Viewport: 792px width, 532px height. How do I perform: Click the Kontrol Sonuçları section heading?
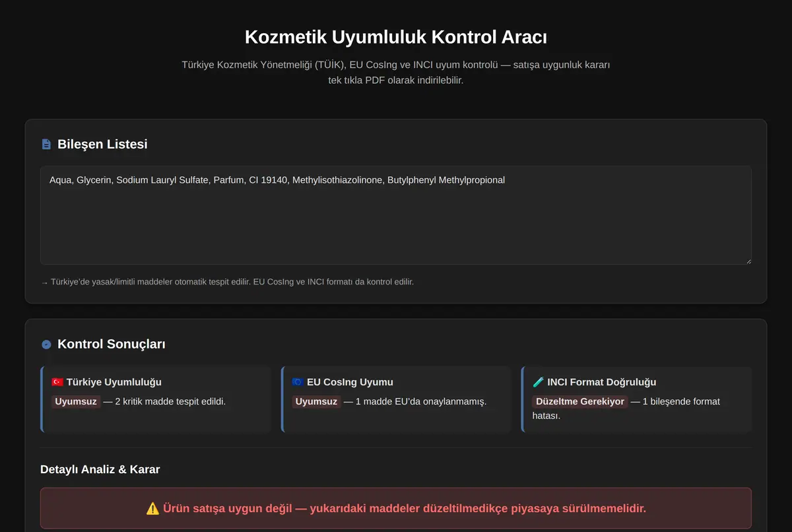coord(112,344)
